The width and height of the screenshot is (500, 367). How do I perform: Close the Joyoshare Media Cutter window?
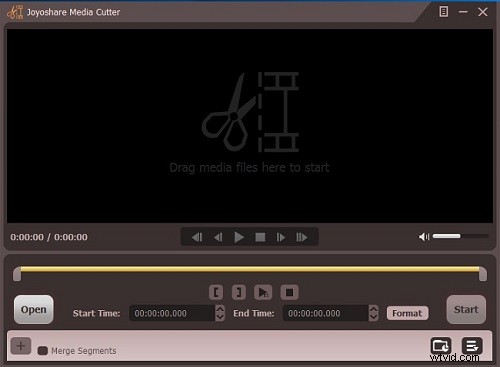pos(482,12)
